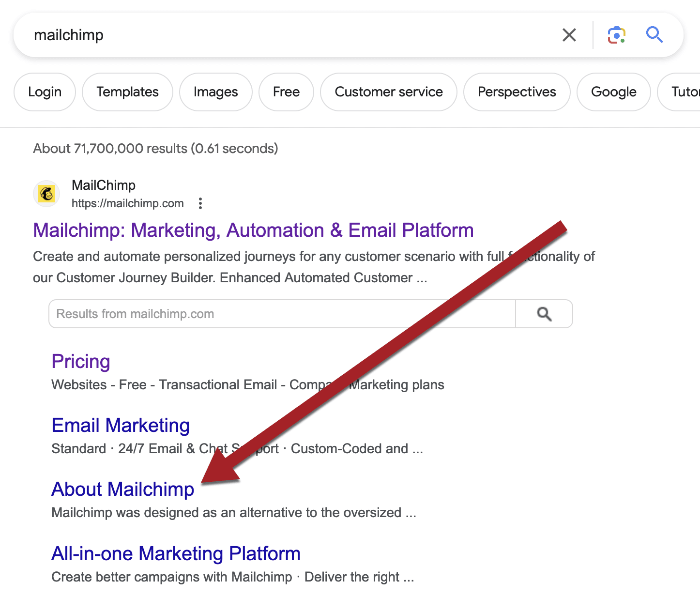Click the site-search magnifier button
700x612 pixels.
pos(544,314)
